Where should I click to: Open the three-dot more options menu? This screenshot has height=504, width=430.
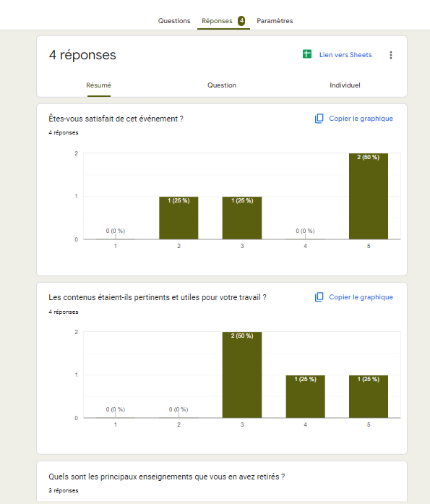coord(391,55)
